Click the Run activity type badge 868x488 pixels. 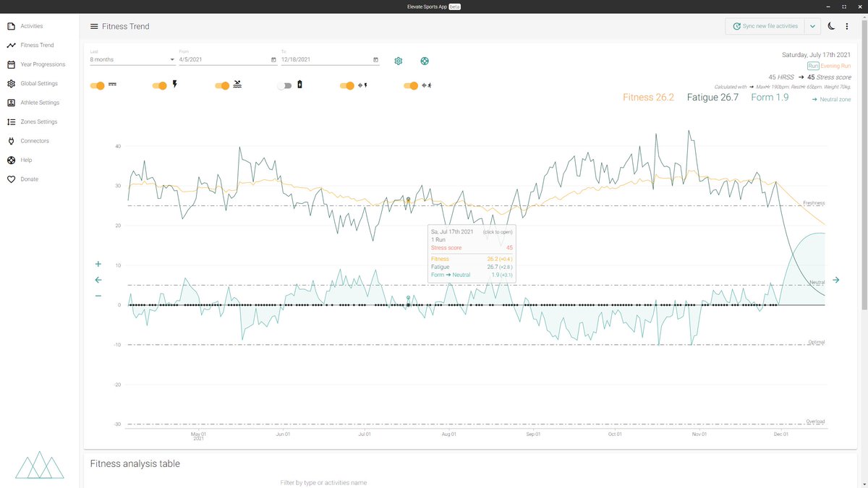[x=813, y=66]
